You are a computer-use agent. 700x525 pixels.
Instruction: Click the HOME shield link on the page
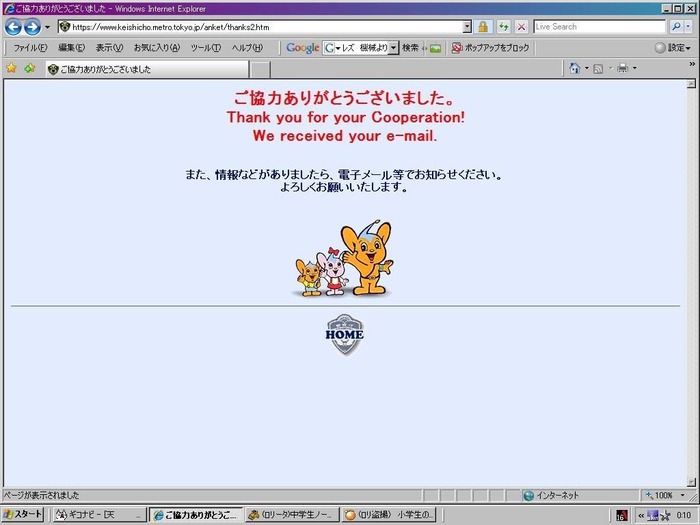(x=344, y=334)
